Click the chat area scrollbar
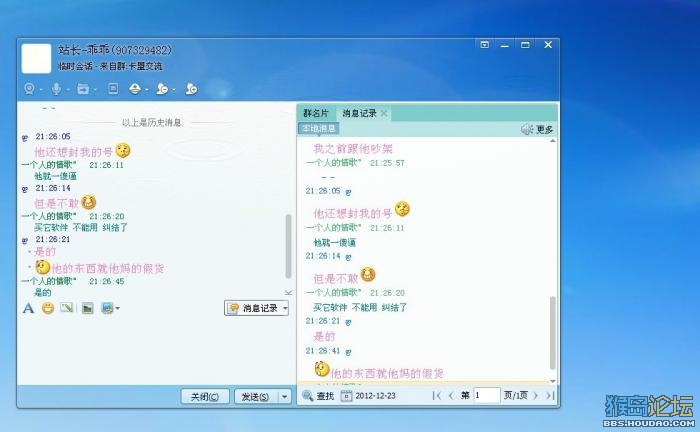The width and height of the screenshot is (700, 432). click(x=288, y=246)
